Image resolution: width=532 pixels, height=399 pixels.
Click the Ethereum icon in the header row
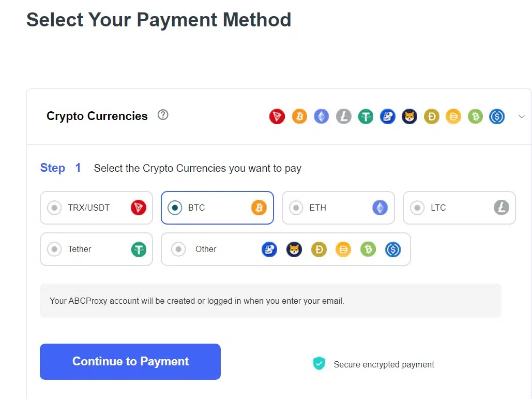pyautogui.click(x=321, y=116)
